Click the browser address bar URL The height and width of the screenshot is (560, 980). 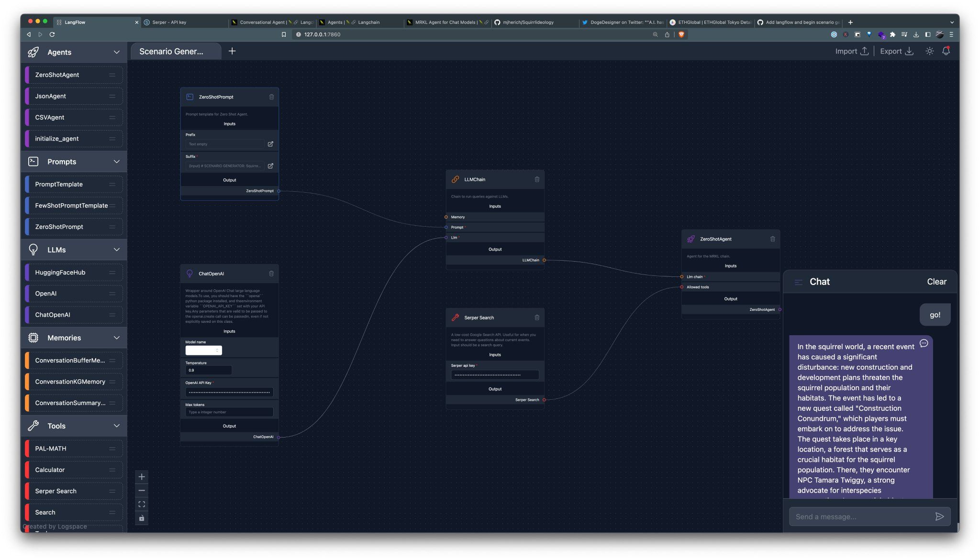pyautogui.click(x=322, y=34)
